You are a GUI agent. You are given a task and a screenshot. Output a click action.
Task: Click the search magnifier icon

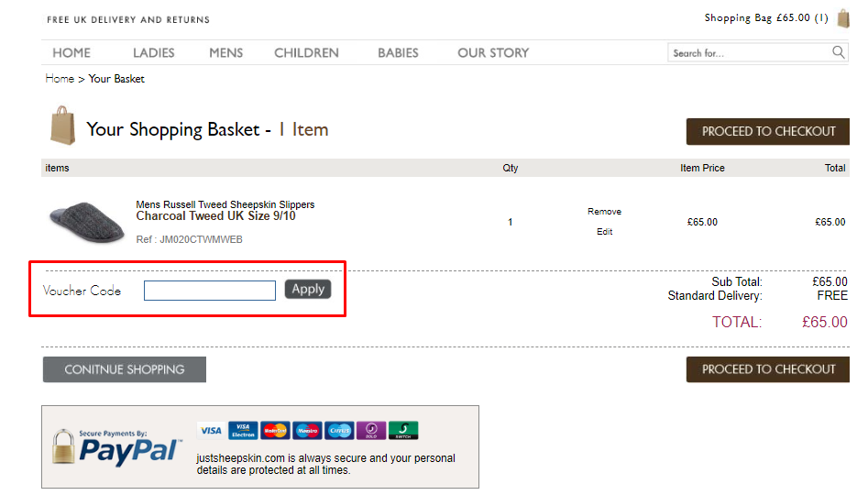pos(838,52)
